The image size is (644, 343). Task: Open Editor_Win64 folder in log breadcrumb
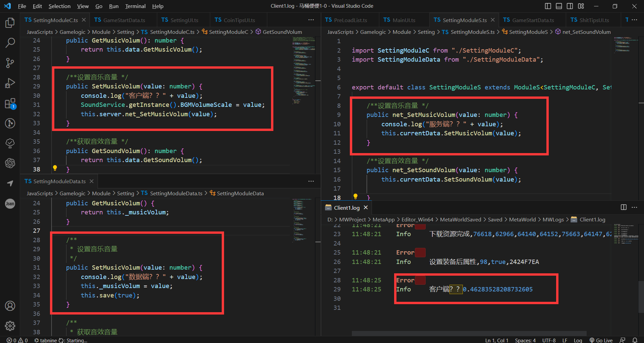[417, 219]
